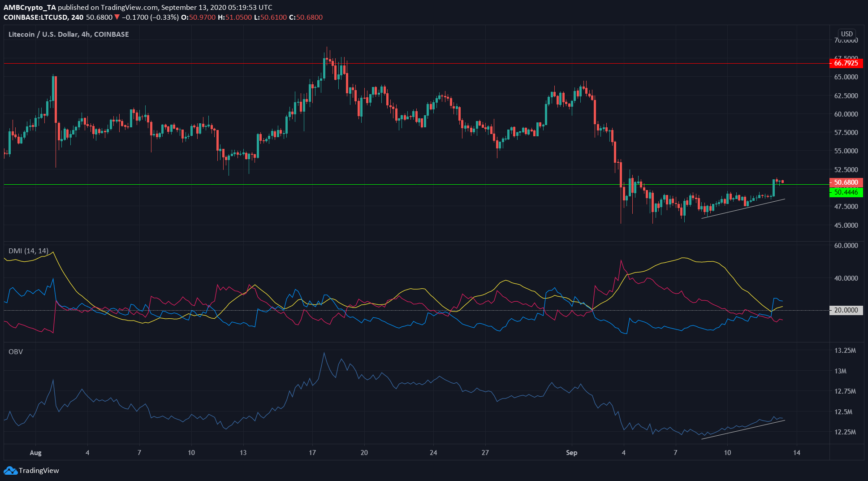Click the AMBCrypto_TA publisher text

[30, 8]
